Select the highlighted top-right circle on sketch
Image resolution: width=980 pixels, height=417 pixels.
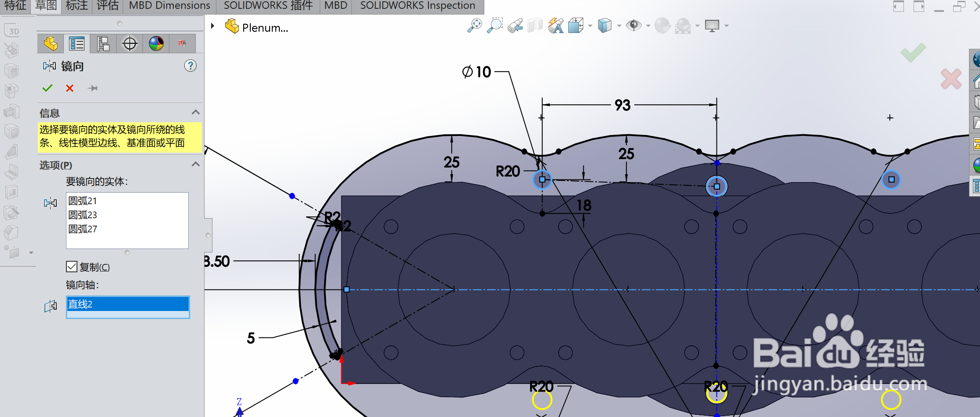point(891,179)
